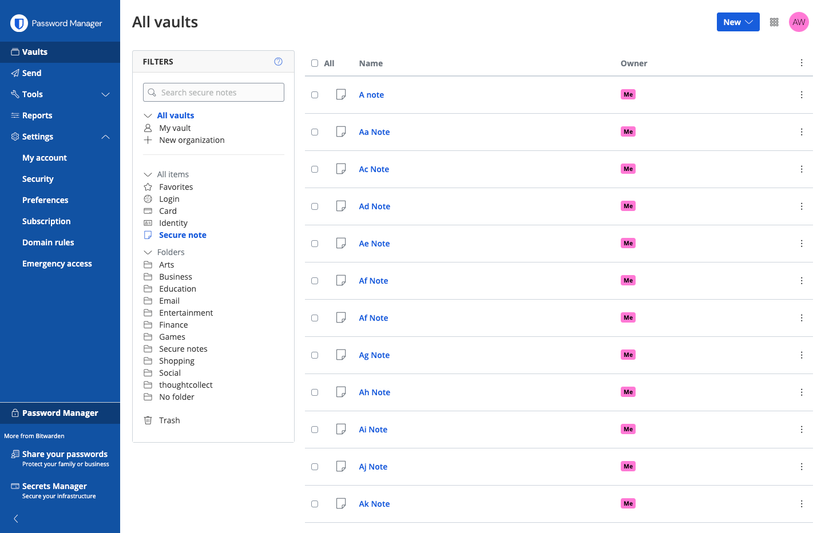825x533 pixels.
Task: Tick the checkbox for A note
Action: coord(315,95)
